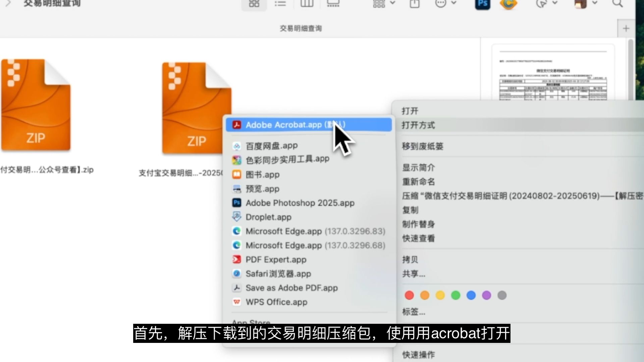Click the 支付宝交易明细 file name label

pos(180,173)
